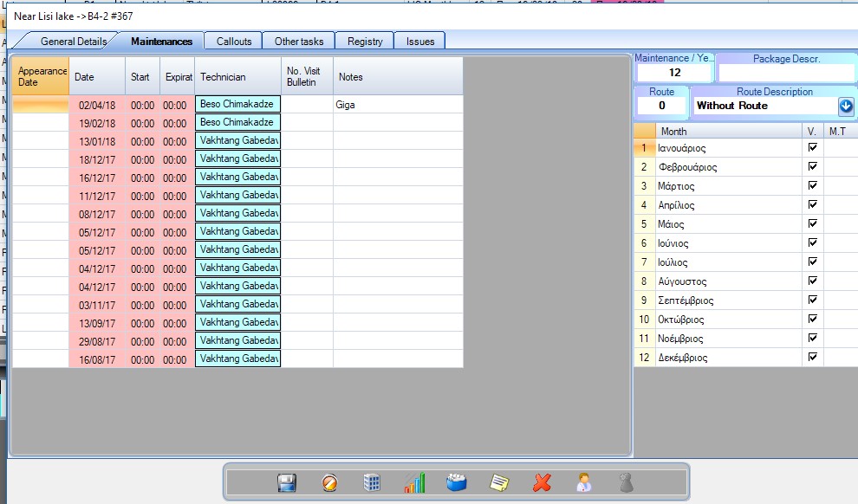
Task: Click the technician person icon
Action: [584, 483]
